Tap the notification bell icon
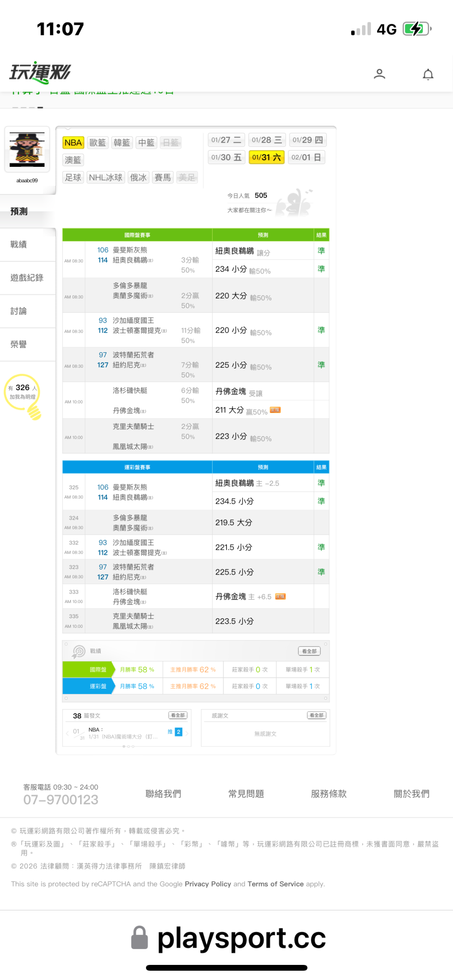 [x=427, y=74]
